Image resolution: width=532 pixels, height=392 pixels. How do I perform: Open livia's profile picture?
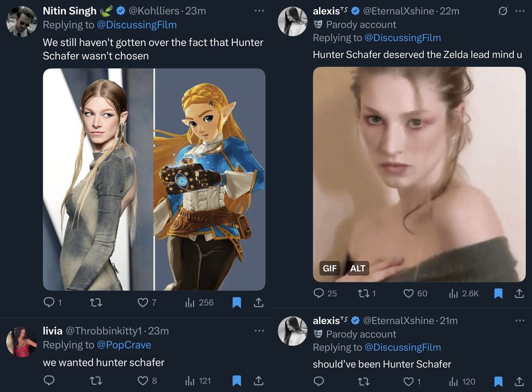pyautogui.click(x=21, y=342)
